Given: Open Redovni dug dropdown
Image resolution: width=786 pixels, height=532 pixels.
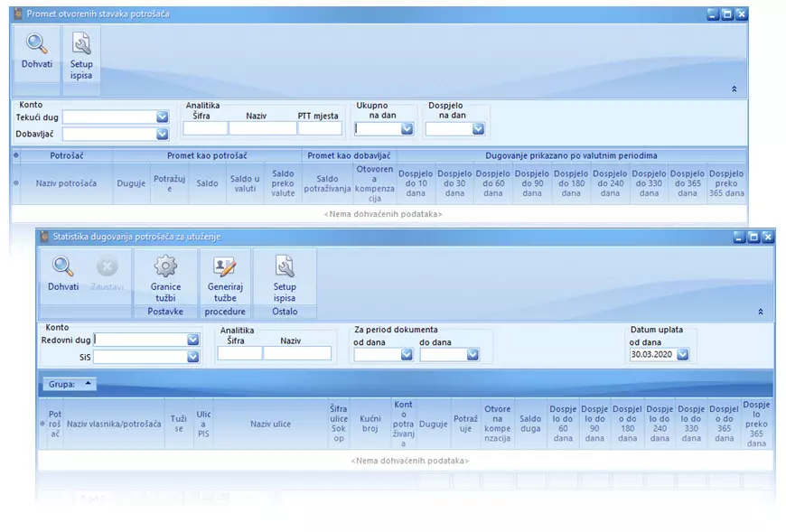Looking at the screenshot, I should point(192,340).
